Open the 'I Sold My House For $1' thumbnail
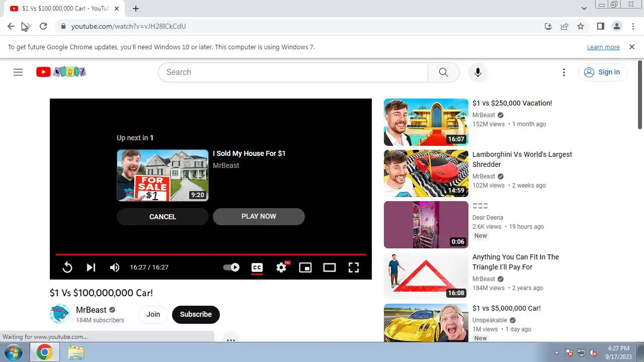 [x=163, y=175]
